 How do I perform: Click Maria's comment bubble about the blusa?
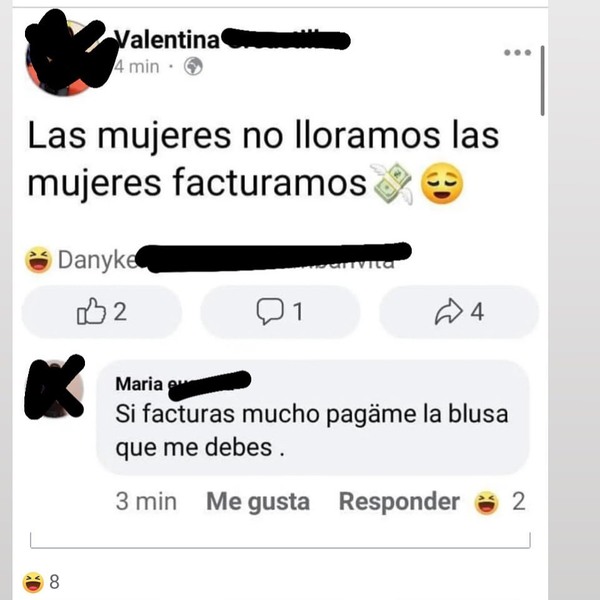point(313,417)
